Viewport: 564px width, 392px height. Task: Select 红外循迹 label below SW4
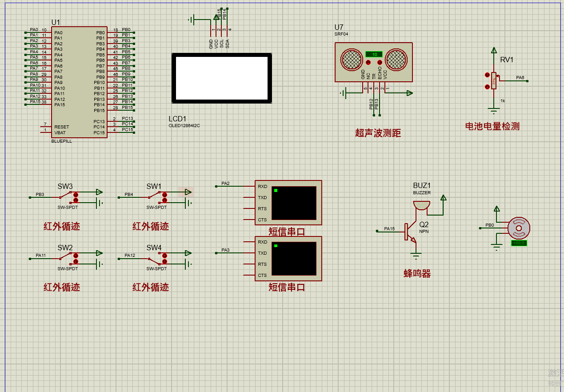(x=151, y=287)
